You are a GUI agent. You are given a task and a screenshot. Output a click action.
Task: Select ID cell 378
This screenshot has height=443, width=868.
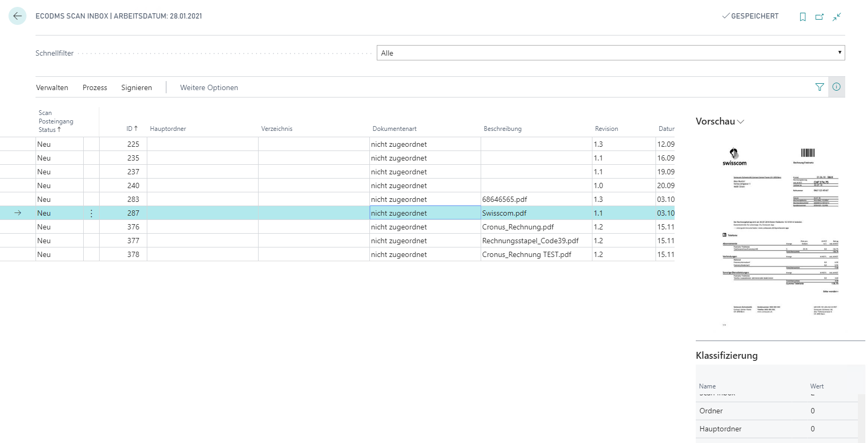[x=123, y=254]
